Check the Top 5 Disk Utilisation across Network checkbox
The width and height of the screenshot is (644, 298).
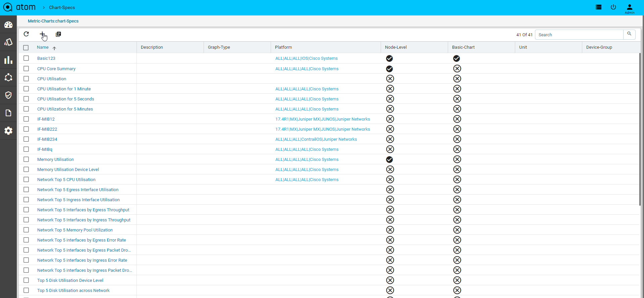(26, 290)
